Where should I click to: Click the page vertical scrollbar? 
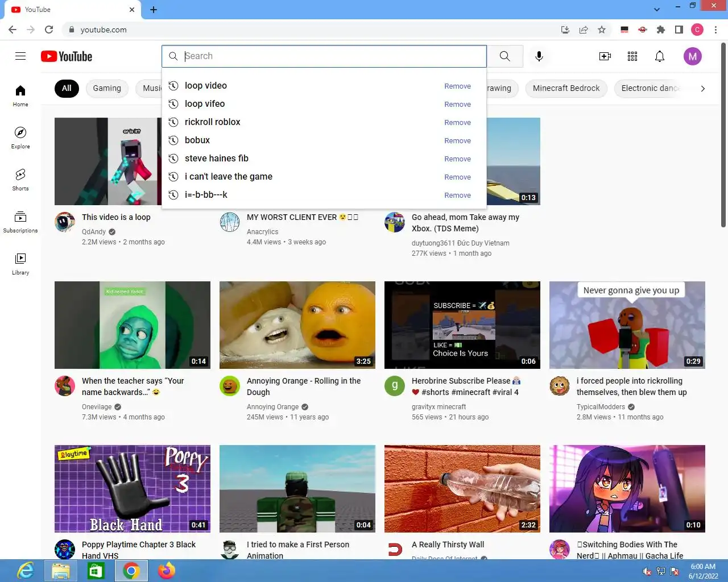pyautogui.click(x=723, y=136)
